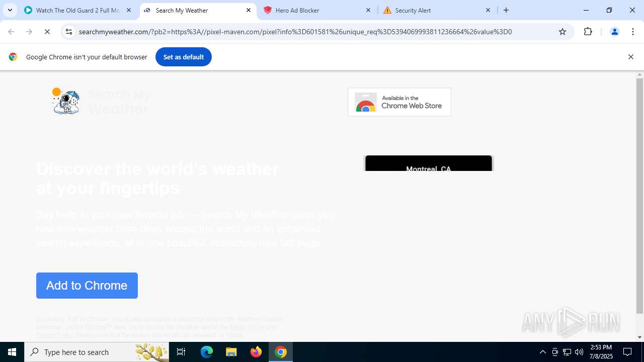644x362 pixels.
Task: Open the tab search dropdown arrow
Action: click(x=10, y=10)
